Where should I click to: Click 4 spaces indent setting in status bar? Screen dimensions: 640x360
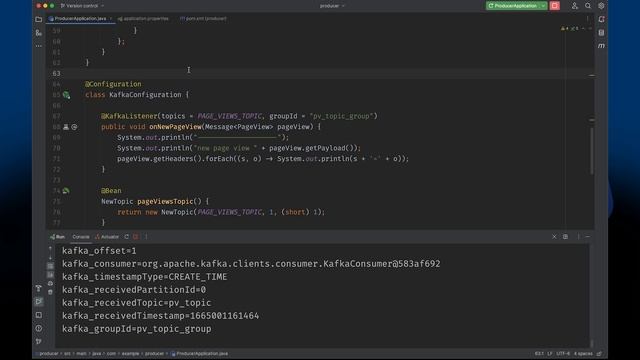pos(583,353)
